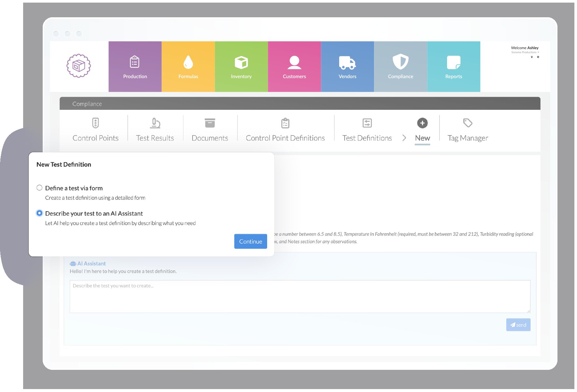This screenshot has width=577, height=392.
Task: Select 'Define a test via form' option
Action: pos(39,188)
